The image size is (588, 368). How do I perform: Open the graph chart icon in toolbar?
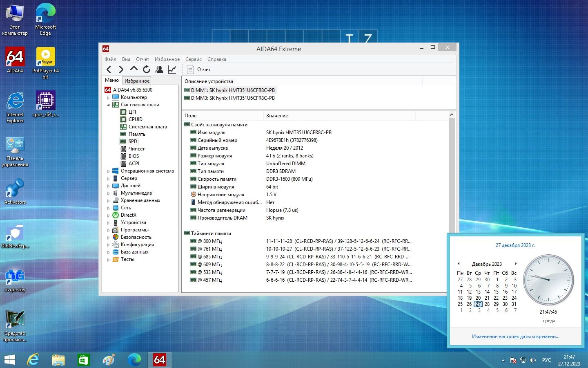(x=172, y=70)
